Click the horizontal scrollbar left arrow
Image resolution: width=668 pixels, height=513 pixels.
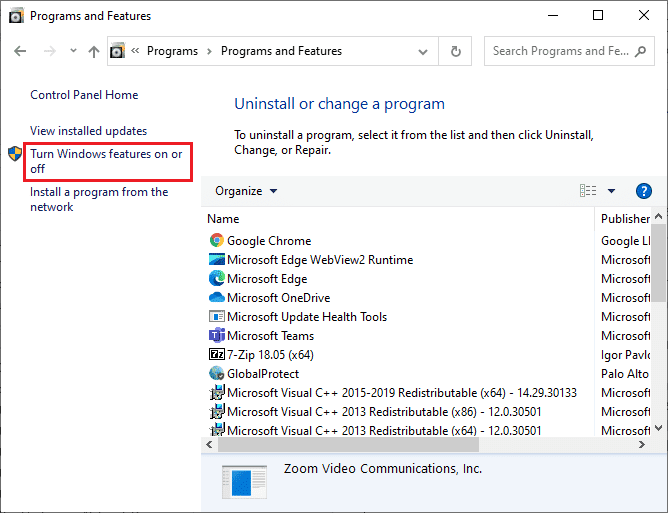point(209,444)
